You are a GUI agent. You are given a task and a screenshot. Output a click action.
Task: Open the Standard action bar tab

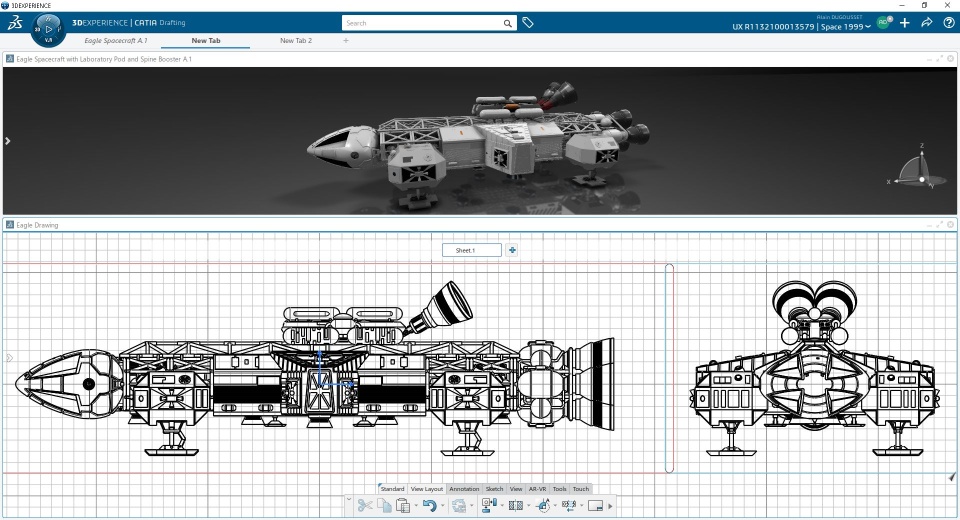coord(392,489)
